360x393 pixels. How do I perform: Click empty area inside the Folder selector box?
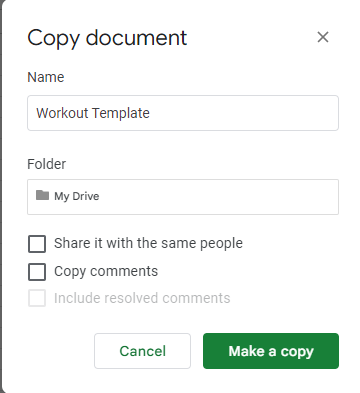pyautogui.click(x=218, y=197)
